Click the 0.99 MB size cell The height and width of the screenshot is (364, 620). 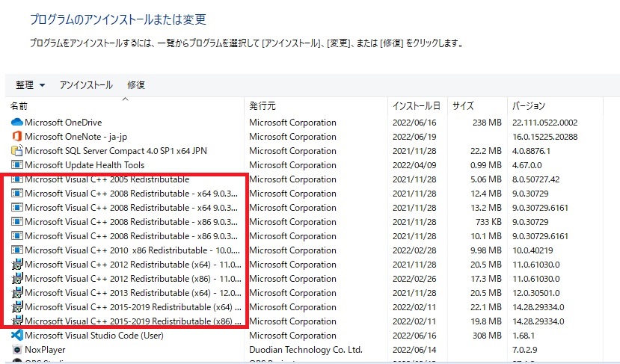coord(486,164)
